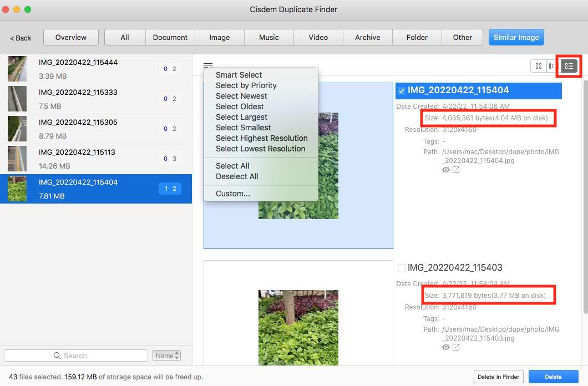Reveal IMG_20220422_115404 in Finder via arrow icon
Screen dimensions: 588x386
[x=457, y=169]
